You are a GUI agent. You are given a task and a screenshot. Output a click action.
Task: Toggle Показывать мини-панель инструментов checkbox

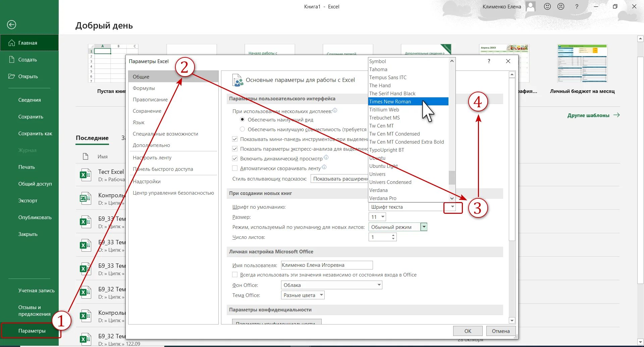point(235,139)
